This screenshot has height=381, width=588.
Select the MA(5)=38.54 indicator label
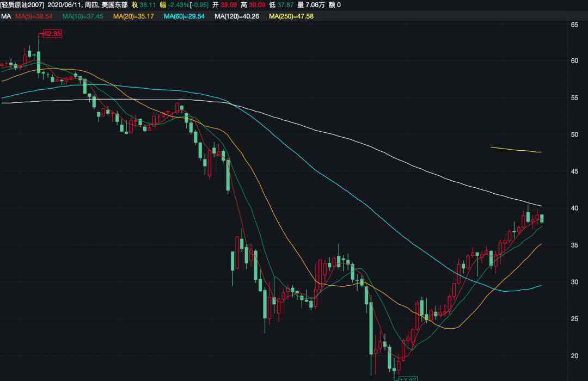click(x=34, y=16)
